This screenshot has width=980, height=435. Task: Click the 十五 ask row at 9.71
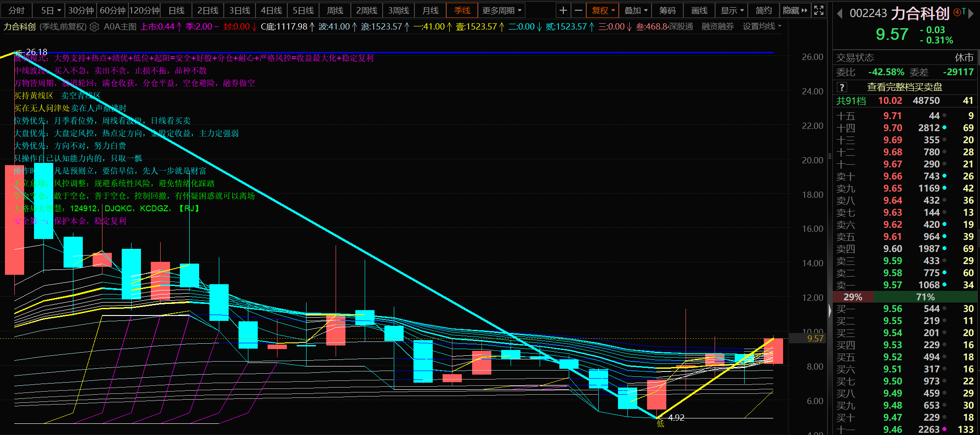pos(905,116)
